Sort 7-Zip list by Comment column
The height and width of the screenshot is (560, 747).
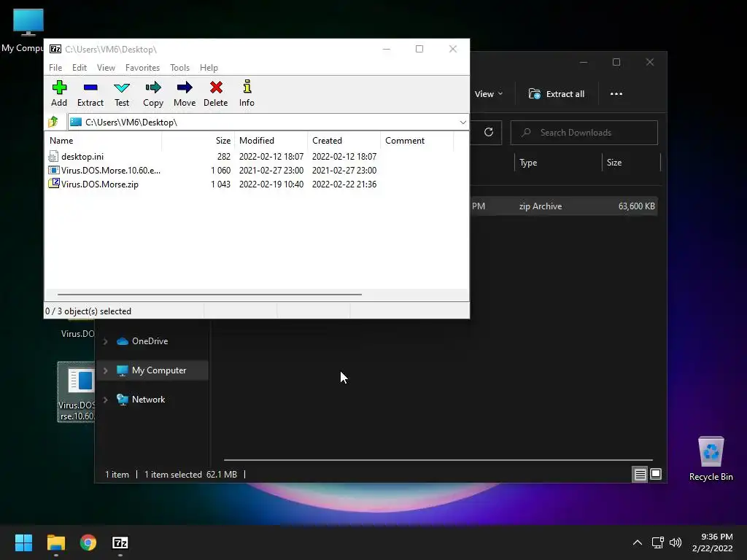pos(417,141)
